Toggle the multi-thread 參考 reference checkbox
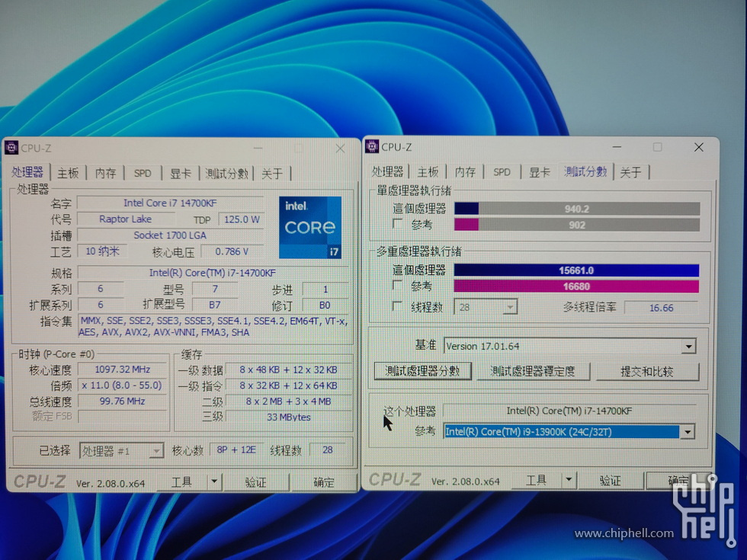 click(x=397, y=285)
